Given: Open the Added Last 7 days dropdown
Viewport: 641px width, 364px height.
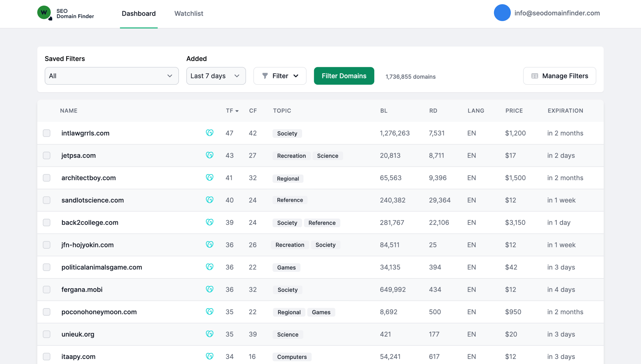Looking at the screenshot, I should [216, 76].
